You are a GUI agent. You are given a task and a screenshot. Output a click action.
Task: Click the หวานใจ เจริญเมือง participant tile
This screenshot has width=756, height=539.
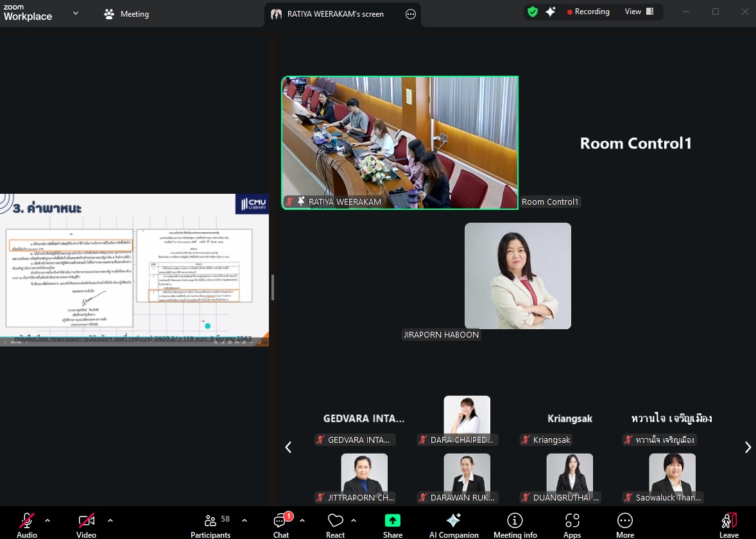coord(672,420)
